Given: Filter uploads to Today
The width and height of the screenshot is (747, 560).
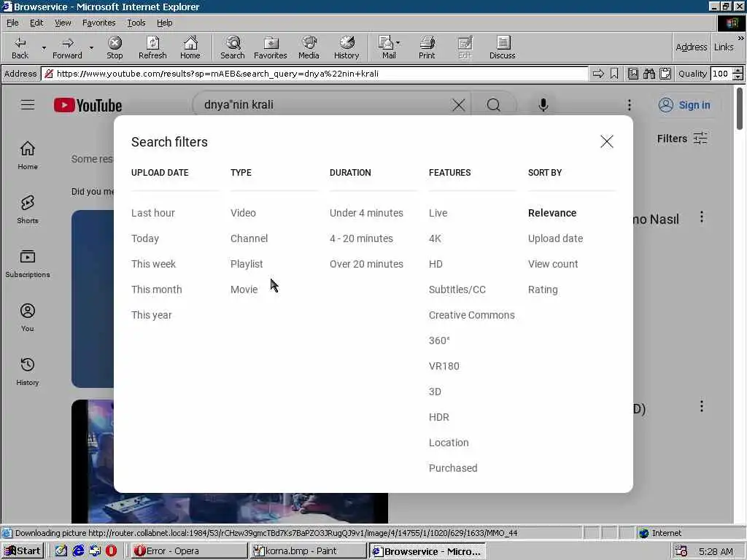Looking at the screenshot, I should (x=145, y=238).
